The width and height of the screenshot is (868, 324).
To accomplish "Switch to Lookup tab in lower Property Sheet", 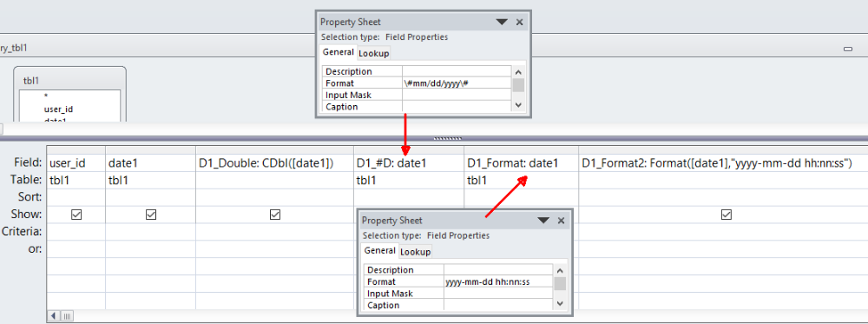I will (415, 252).
